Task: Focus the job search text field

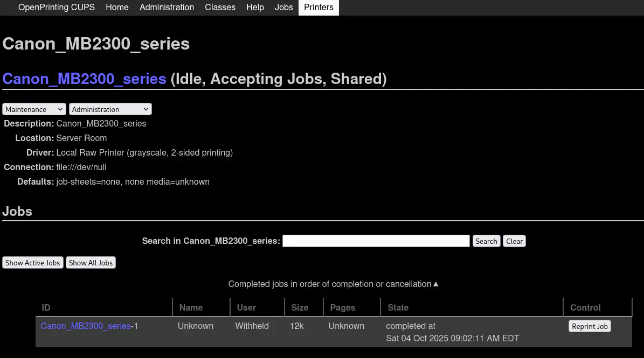Action: (x=376, y=241)
